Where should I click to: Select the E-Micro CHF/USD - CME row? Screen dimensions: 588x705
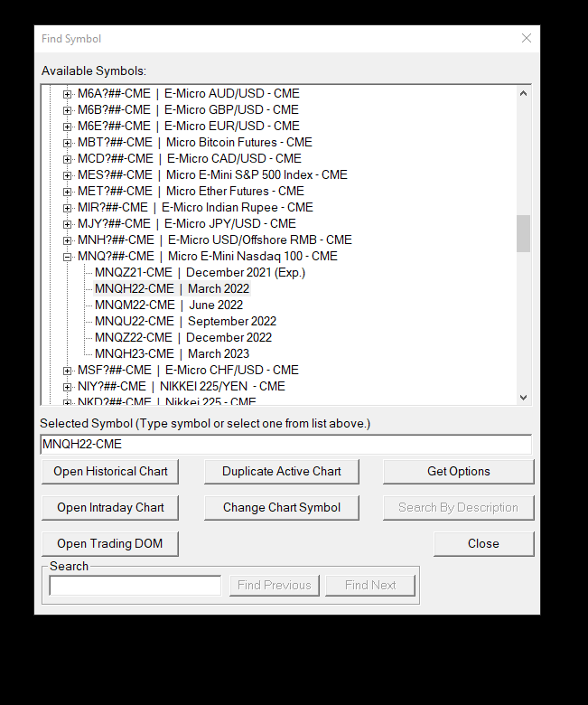click(188, 370)
